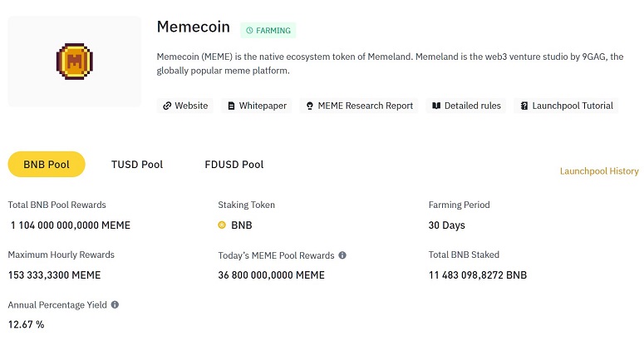Viewport: 644px width, 341px height.
Task: View the Detailed rules
Action: (x=466, y=106)
